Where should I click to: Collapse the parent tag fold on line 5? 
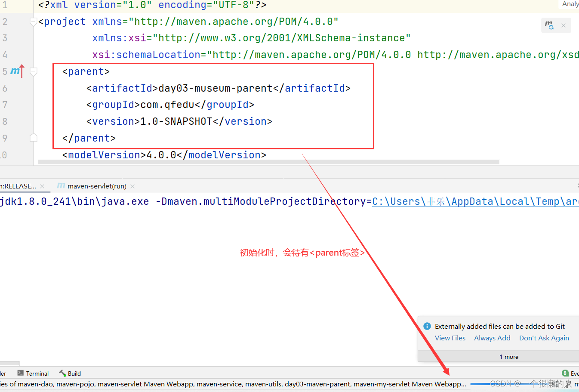(34, 71)
